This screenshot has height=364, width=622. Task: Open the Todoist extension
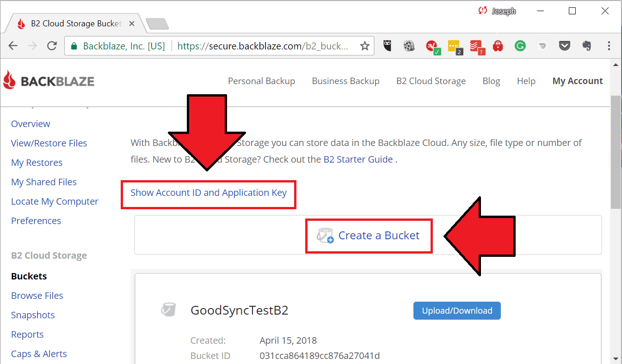coord(476,46)
